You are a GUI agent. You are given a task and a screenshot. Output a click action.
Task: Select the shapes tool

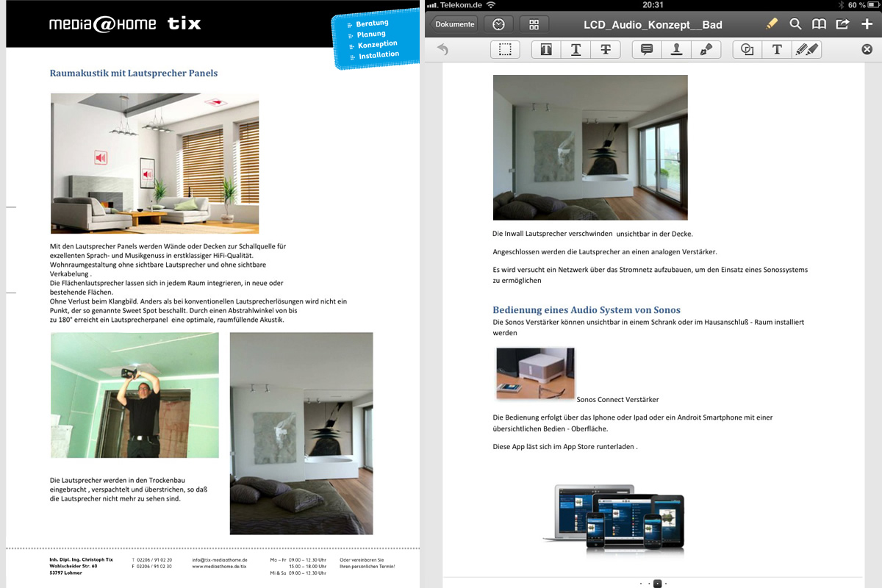[747, 49]
